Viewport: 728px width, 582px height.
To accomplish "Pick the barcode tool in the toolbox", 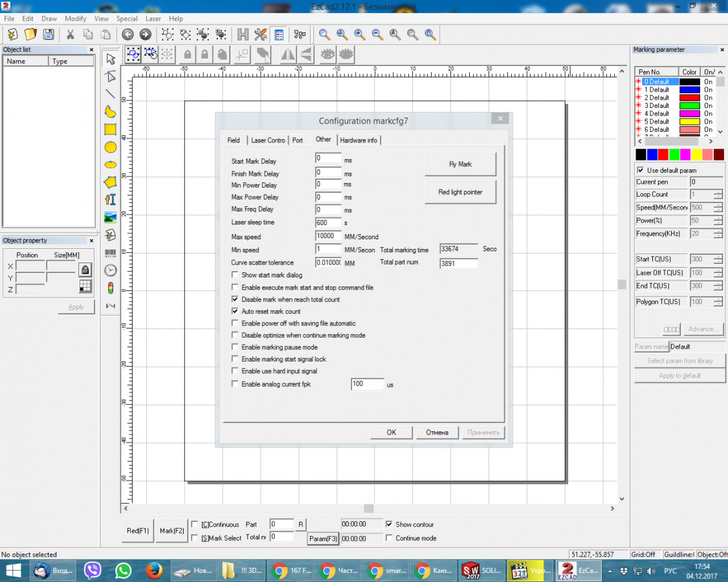I will click(x=111, y=253).
